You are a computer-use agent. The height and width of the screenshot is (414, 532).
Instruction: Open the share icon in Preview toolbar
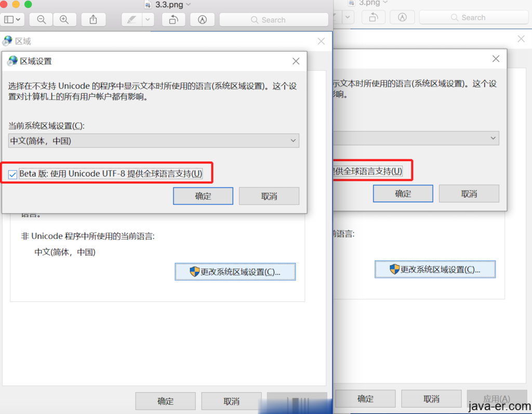94,20
